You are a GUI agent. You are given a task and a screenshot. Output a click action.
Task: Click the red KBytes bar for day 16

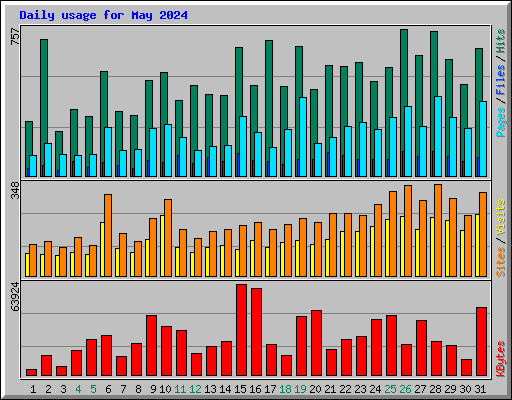[x=256, y=332]
